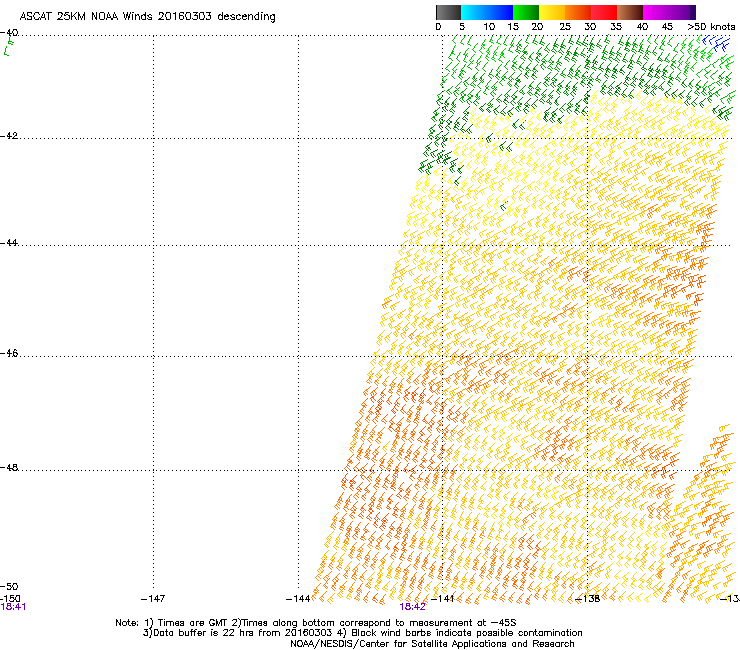Viewport: 740px width, 650px height.
Task: Click the latitude label '-48'
Action: (x=9, y=467)
